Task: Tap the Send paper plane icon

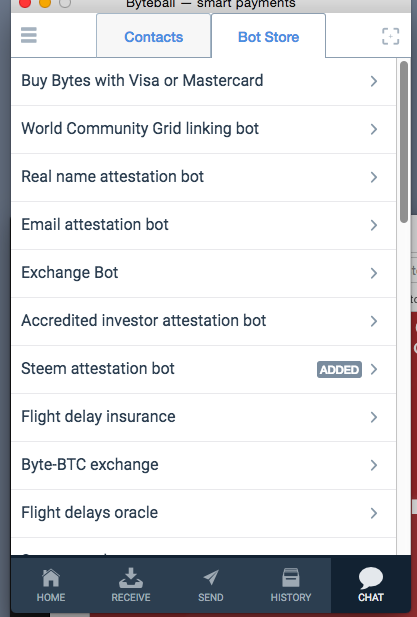Action: [x=211, y=577]
